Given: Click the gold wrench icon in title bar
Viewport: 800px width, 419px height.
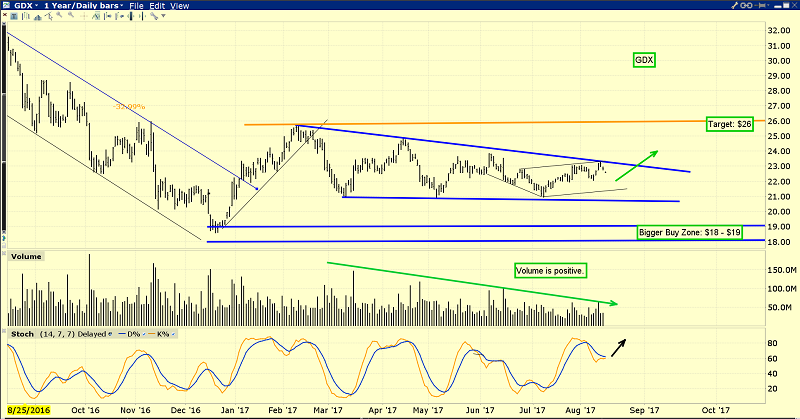Looking at the screenshot, I should pyautogui.click(x=734, y=5).
